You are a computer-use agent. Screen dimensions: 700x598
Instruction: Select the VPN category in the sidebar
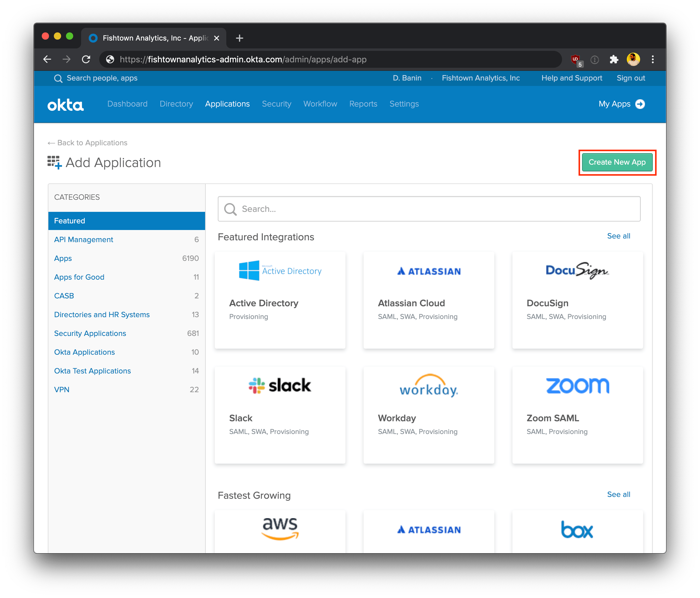[62, 389]
